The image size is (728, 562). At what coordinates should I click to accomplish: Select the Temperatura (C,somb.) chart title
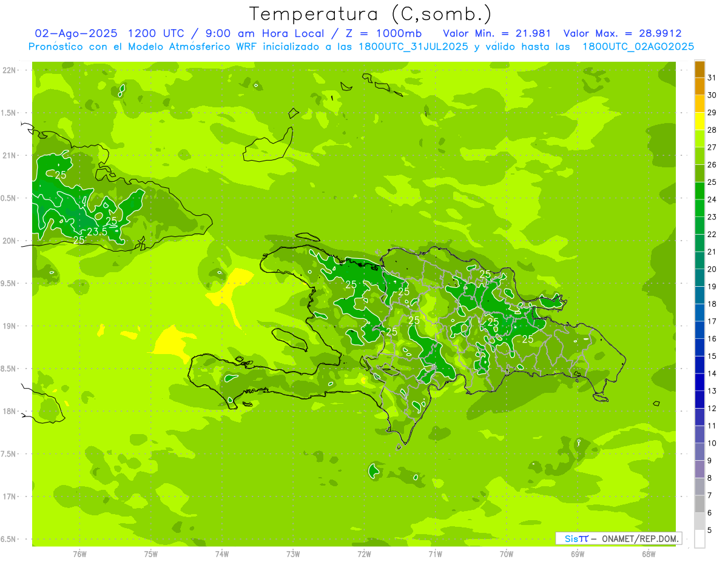370,14
